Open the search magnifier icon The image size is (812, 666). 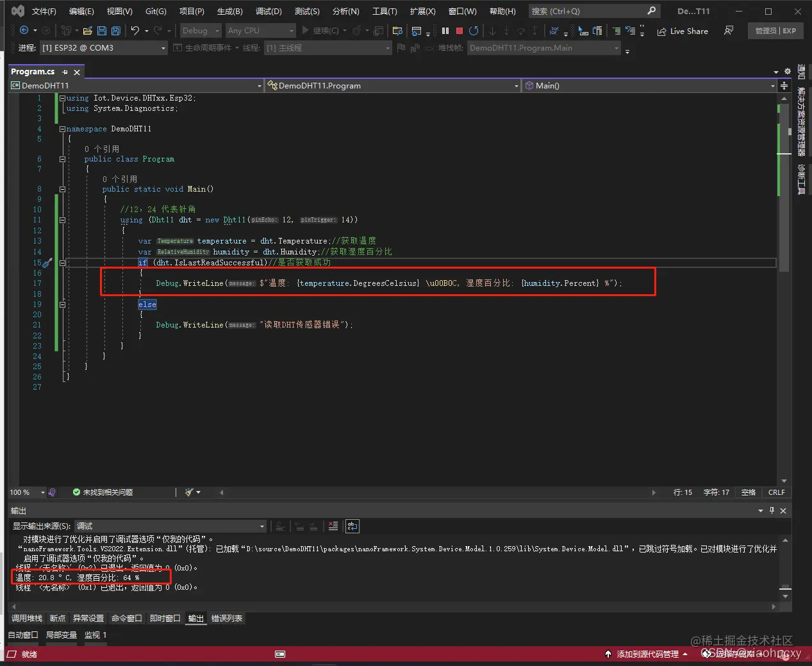[652, 11]
